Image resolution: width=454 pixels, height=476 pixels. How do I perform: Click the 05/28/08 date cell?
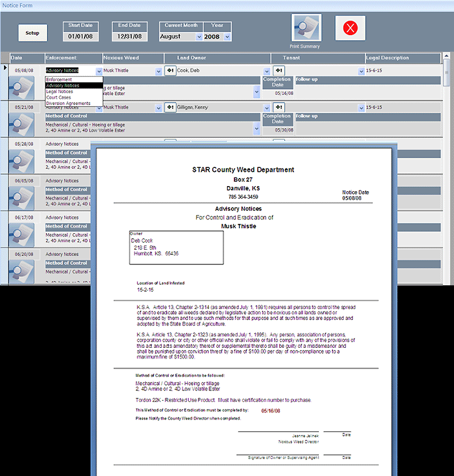click(x=24, y=144)
